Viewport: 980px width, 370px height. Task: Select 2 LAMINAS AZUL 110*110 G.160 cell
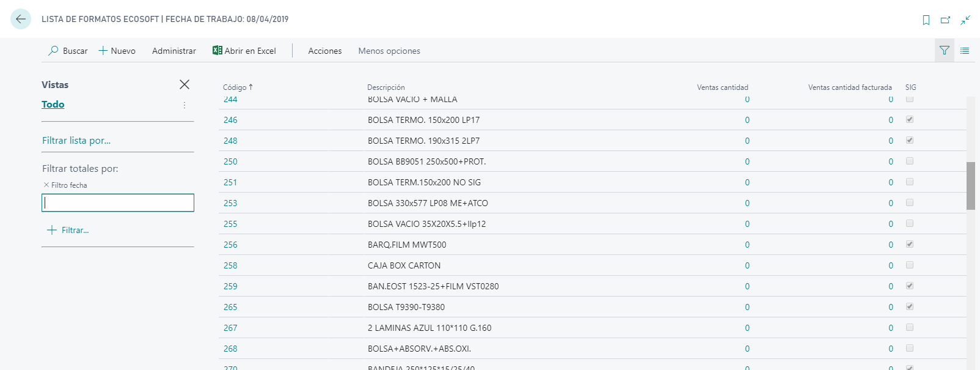pos(430,328)
